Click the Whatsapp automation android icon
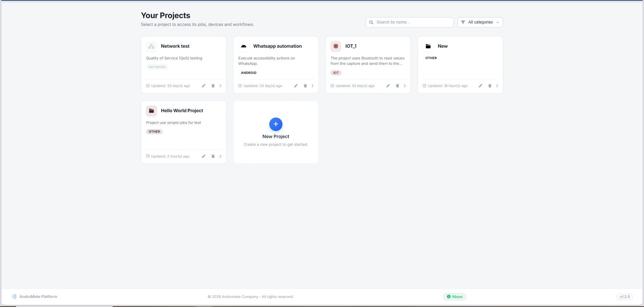 [244, 46]
